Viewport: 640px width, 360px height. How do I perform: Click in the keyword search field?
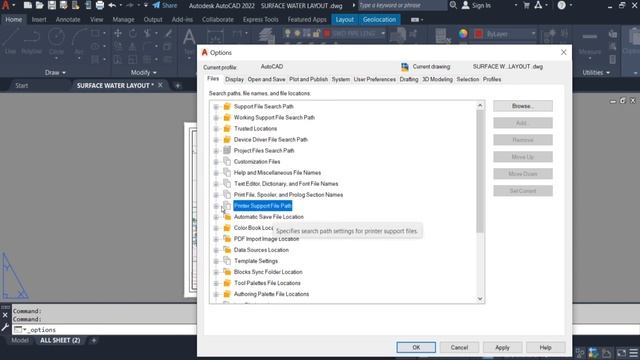402,5
